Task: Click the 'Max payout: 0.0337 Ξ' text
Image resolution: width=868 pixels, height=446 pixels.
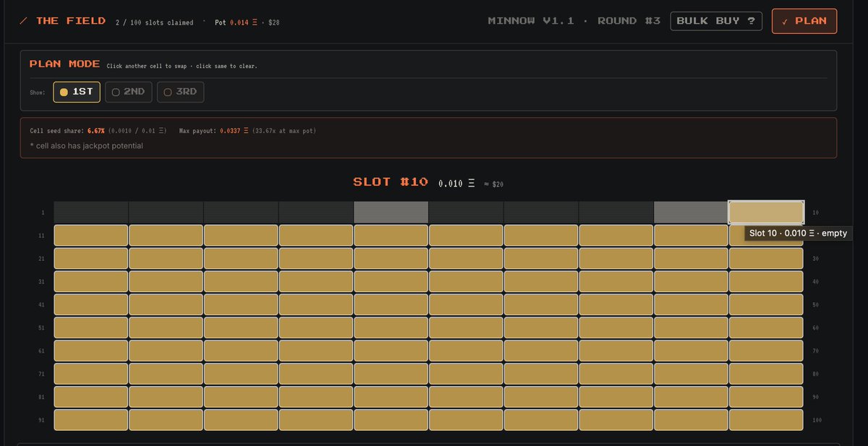Action: [214, 131]
